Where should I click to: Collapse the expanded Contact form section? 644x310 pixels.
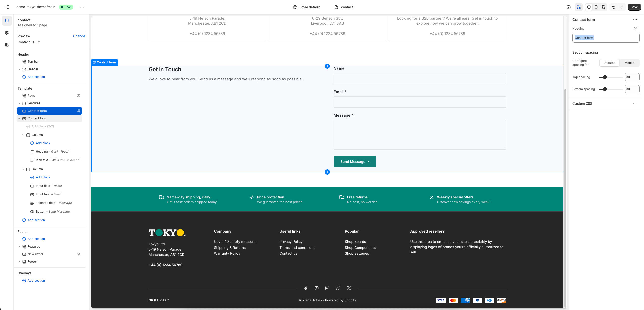click(x=19, y=118)
